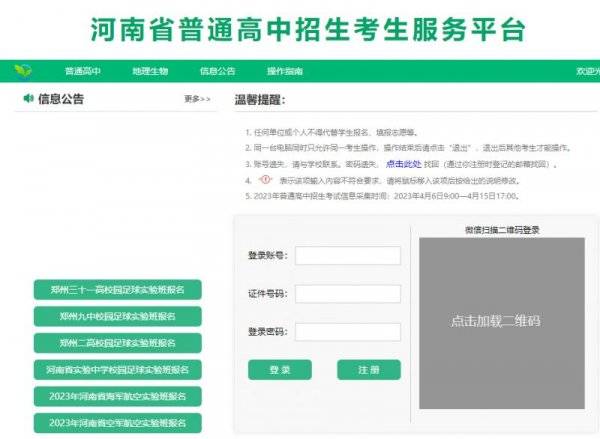The width and height of the screenshot is (600, 439).
Task: Open 2023年河南省空军航空实验班报名
Action: 117,423
